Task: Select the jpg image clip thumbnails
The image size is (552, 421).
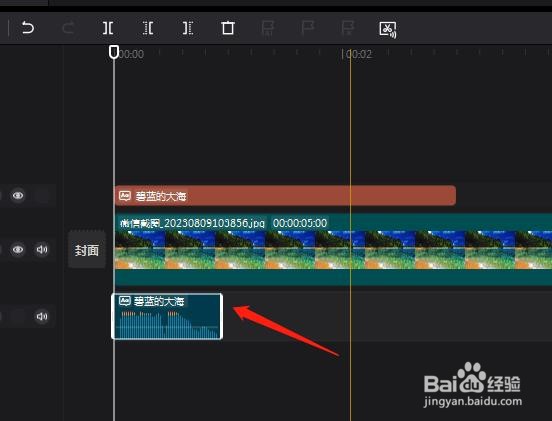Action: (x=333, y=250)
